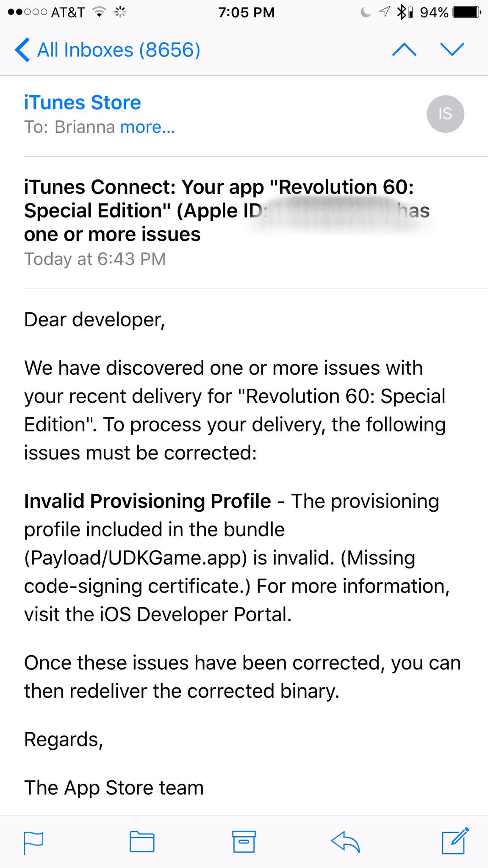Tap the battery indicator in status bar
This screenshot has width=488, height=868.
[x=467, y=12]
